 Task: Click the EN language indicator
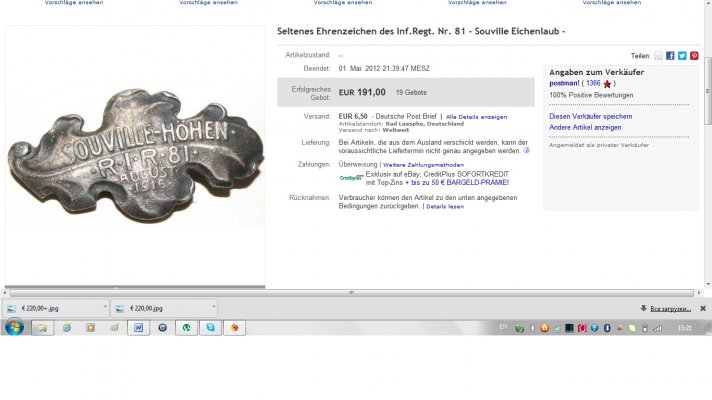point(503,327)
